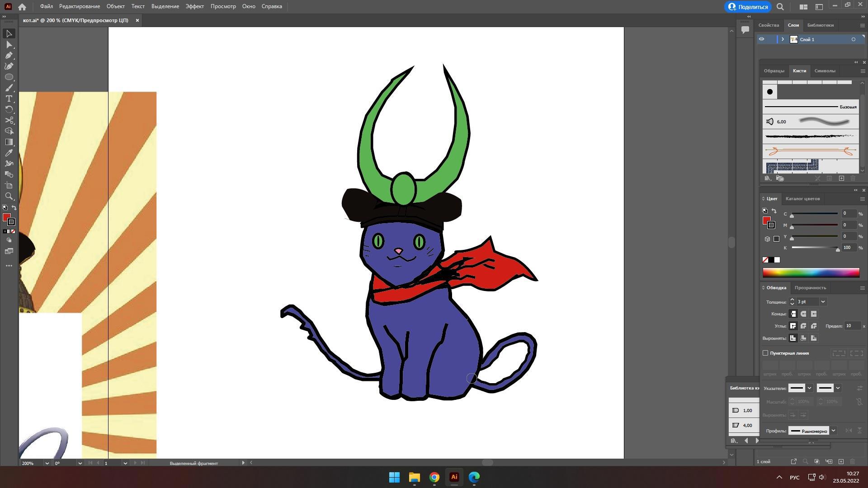The width and height of the screenshot is (868, 488).
Task: Select the Pen tool
Action: point(9,56)
